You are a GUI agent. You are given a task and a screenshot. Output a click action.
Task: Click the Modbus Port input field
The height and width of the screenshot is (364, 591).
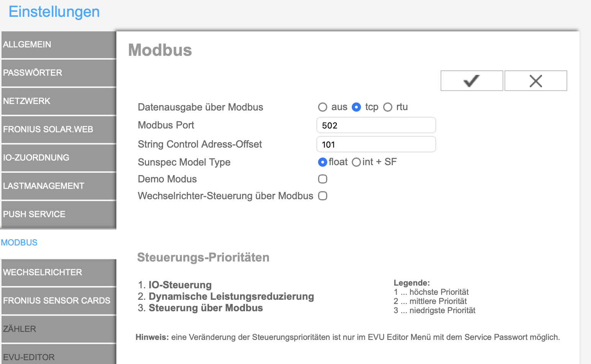point(376,125)
